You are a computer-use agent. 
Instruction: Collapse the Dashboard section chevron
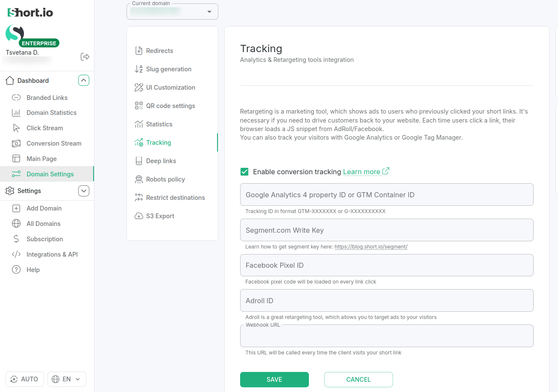pyautogui.click(x=84, y=80)
